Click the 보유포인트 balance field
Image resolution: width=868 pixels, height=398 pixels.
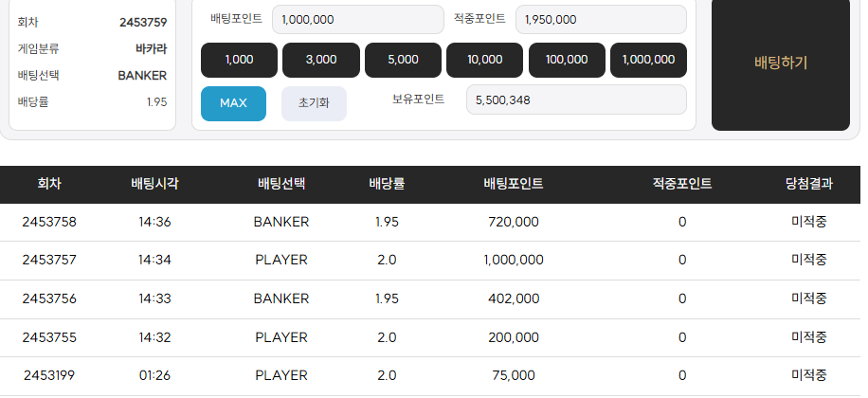[x=575, y=99]
